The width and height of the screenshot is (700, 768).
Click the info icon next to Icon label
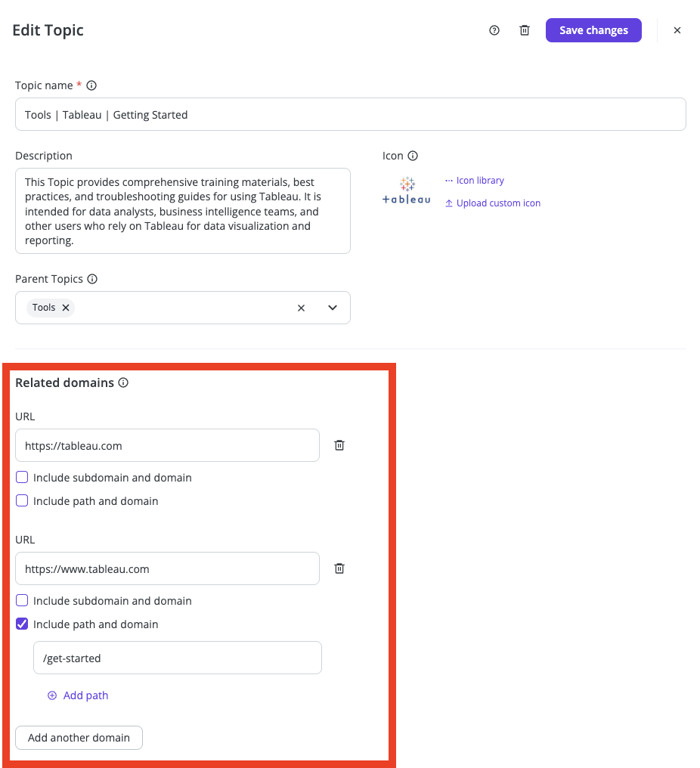point(413,156)
